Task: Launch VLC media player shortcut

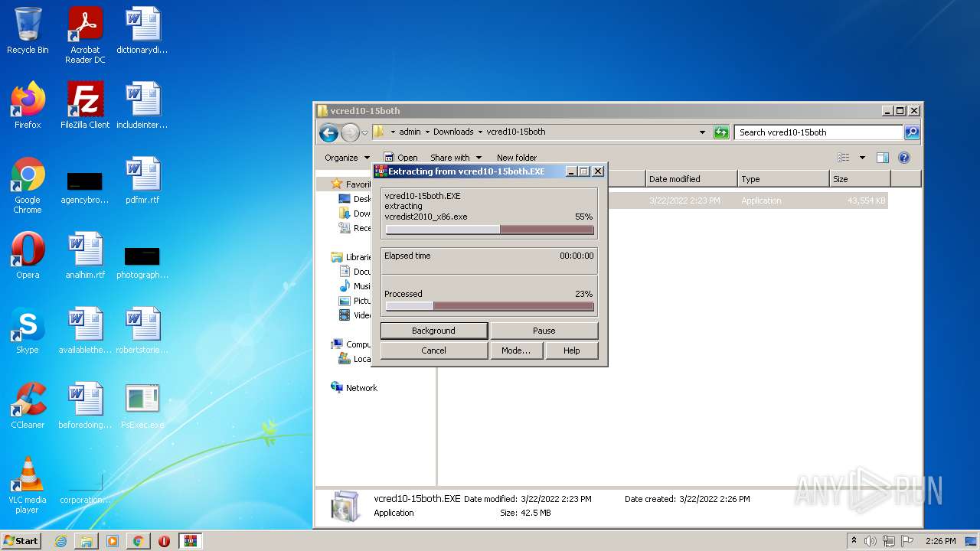Action: (x=28, y=485)
